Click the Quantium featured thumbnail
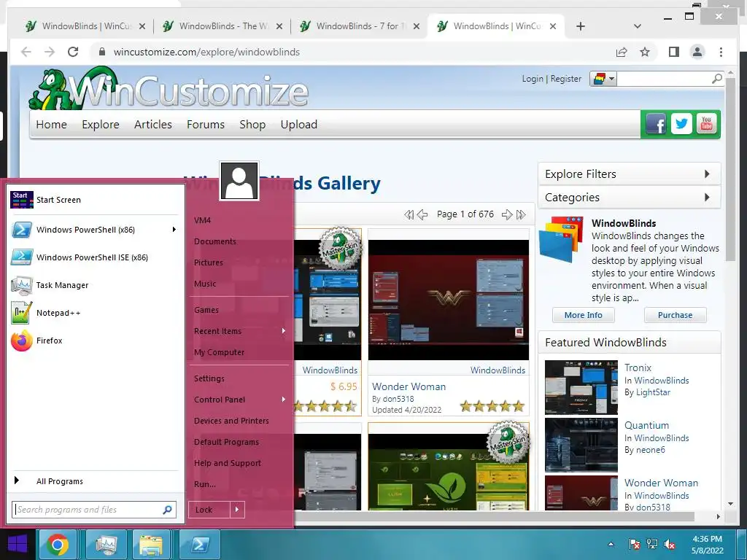Image resolution: width=747 pixels, height=560 pixels. (x=581, y=445)
